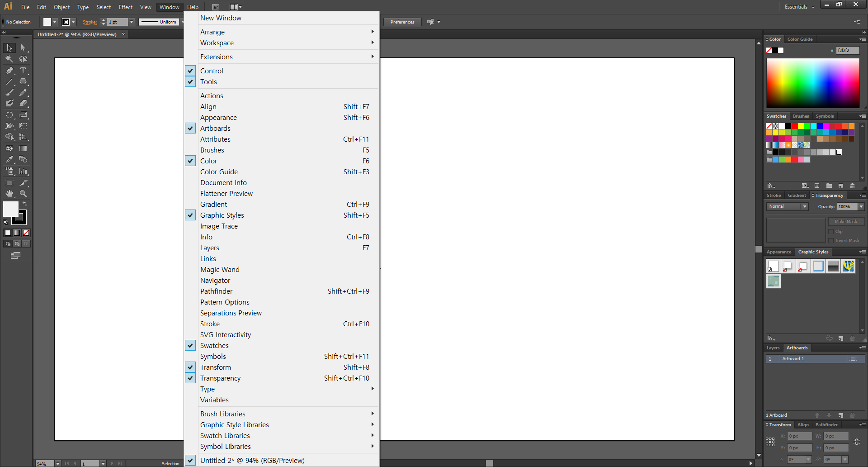Expand the Workspace submenu

(x=281, y=43)
